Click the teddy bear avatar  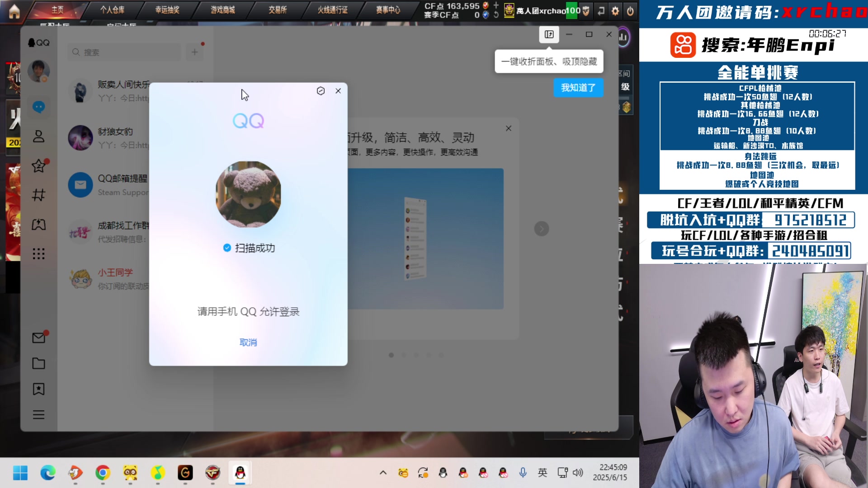click(248, 194)
